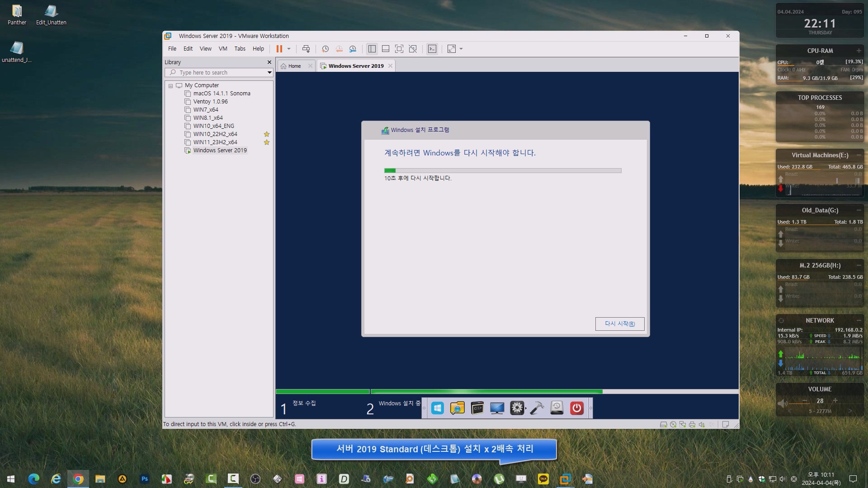Increase volume with the plus button
This screenshot has height=488, width=868.
point(835,401)
